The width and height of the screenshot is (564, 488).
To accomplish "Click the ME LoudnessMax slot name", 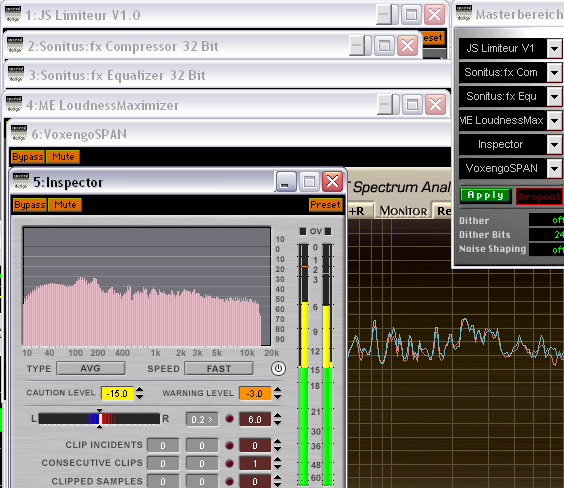I will (x=502, y=120).
